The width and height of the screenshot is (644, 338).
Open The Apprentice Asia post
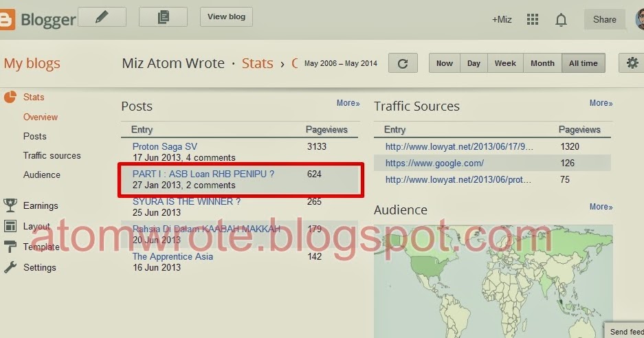(173, 257)
